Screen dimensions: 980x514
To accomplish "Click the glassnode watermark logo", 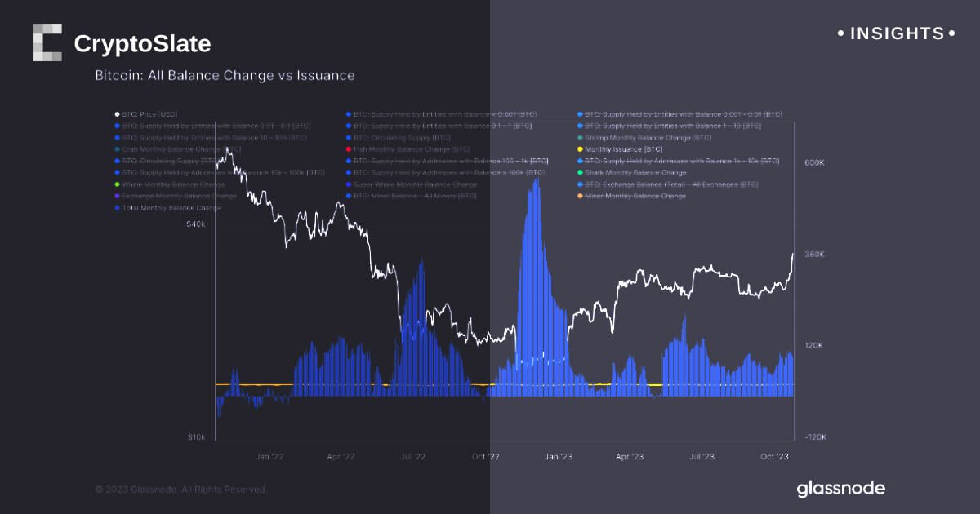I will pyautogui.click(x=840, y=489).
